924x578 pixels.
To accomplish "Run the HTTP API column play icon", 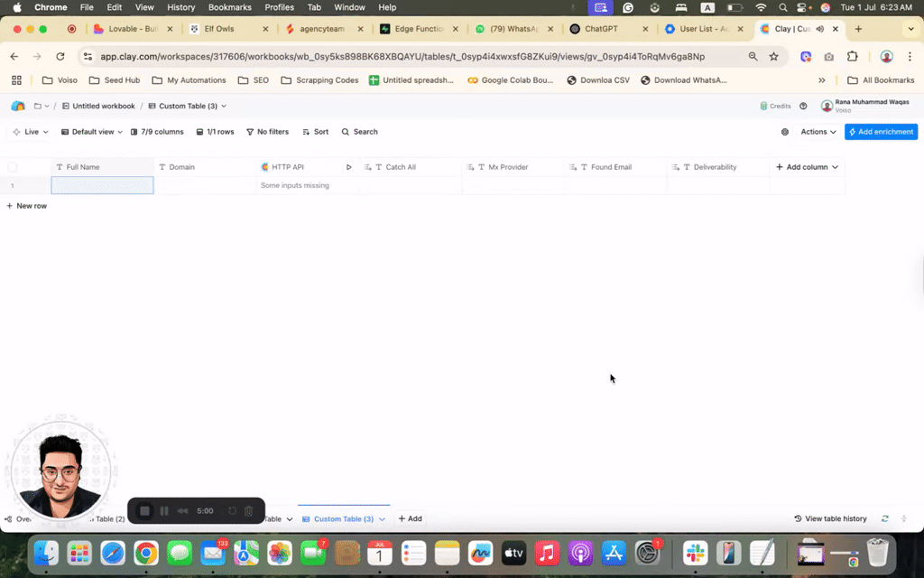I will point(349,167).
